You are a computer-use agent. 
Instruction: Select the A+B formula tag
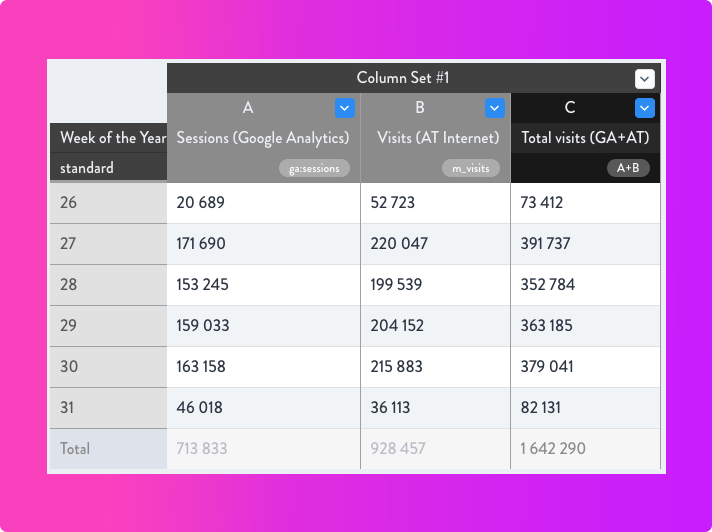pos(628,168)
